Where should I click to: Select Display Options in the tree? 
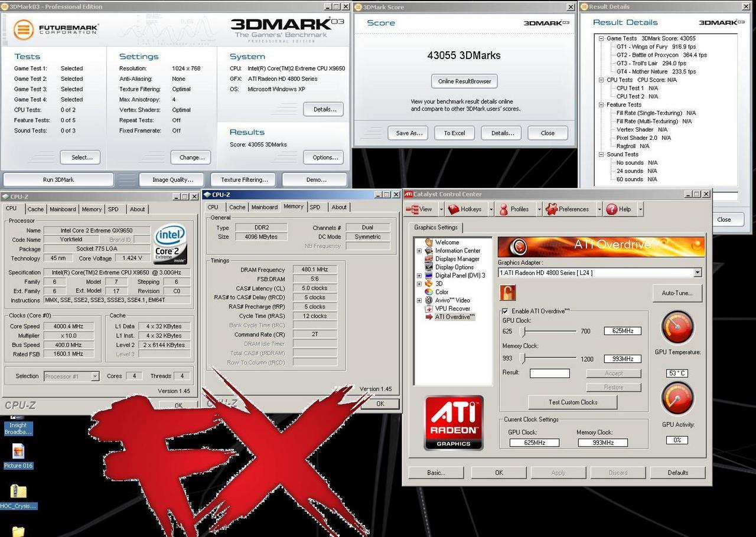coord(454,267)
